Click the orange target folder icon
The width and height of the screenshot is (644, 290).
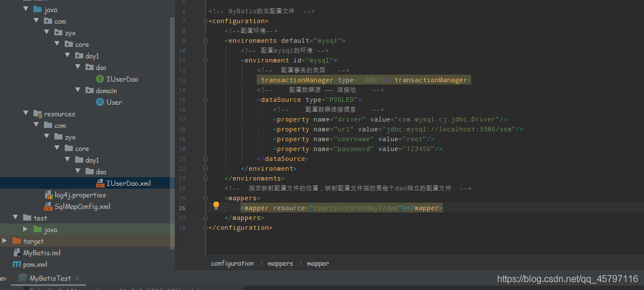pos(17,241)
